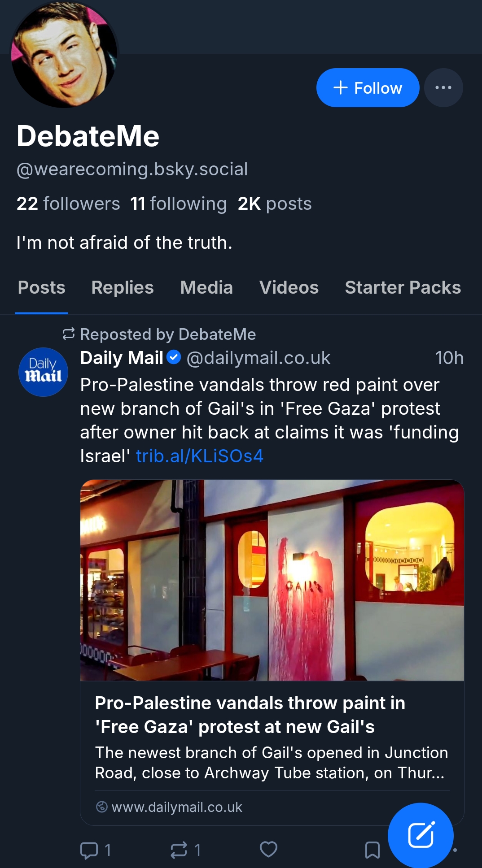Tap the compose new post button
This screenshot has width=482, height=868.
coord(421,835)
